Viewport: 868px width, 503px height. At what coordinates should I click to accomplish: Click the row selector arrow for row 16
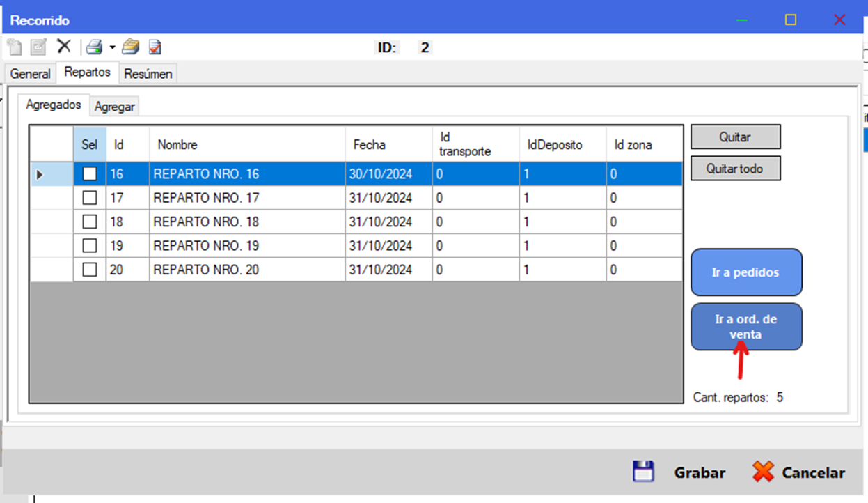(x=40, y=174)
